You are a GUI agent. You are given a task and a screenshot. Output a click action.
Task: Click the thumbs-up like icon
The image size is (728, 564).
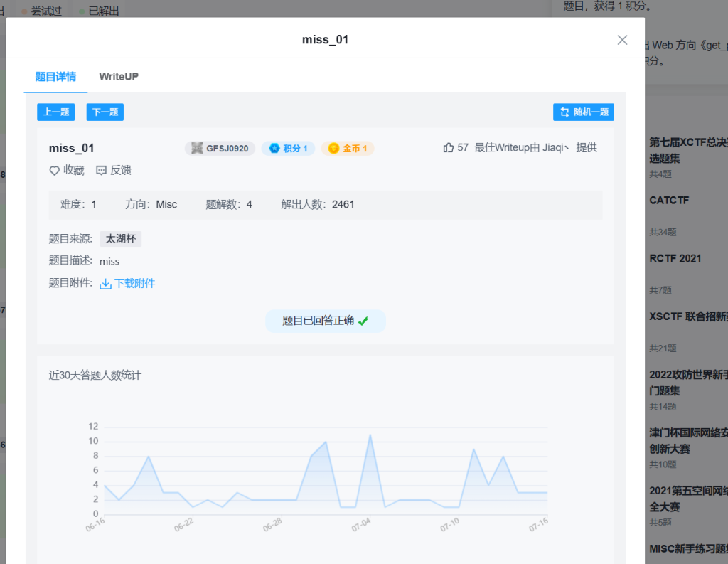[449, 148]
